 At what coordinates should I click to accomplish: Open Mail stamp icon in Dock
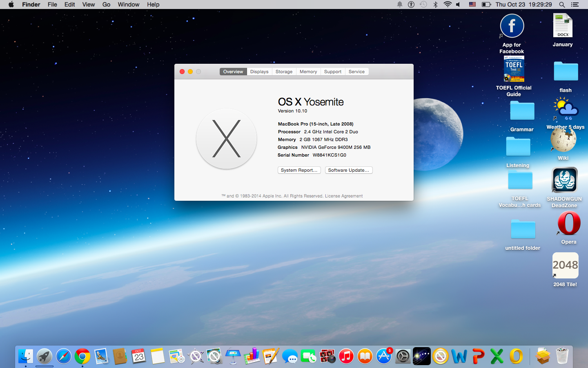[x=101, y=357]
